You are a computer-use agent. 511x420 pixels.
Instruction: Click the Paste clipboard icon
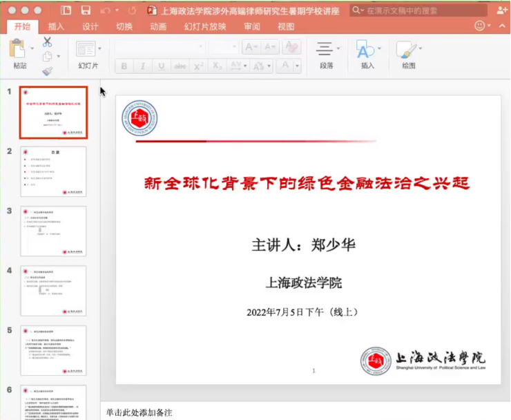click(x=19, y=50)
